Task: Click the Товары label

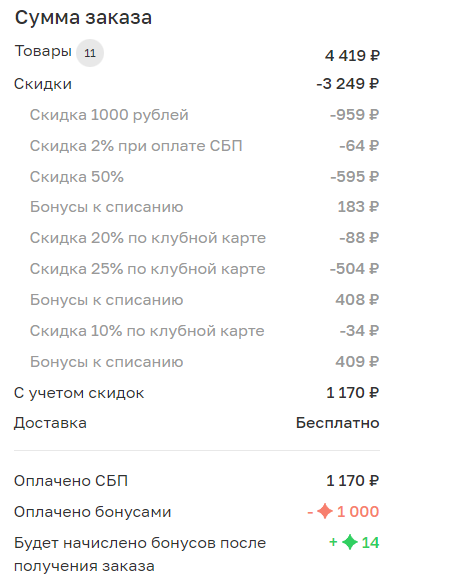Action: (43, 51)
